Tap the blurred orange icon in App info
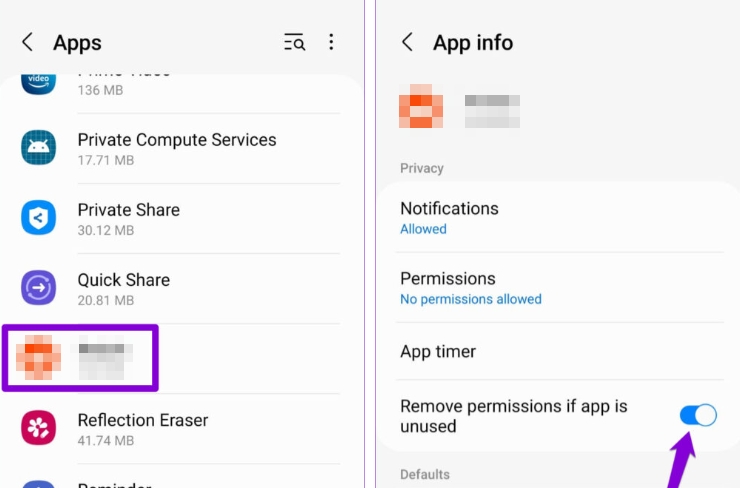The image size is (740, 488). click(x=421, y=106)
